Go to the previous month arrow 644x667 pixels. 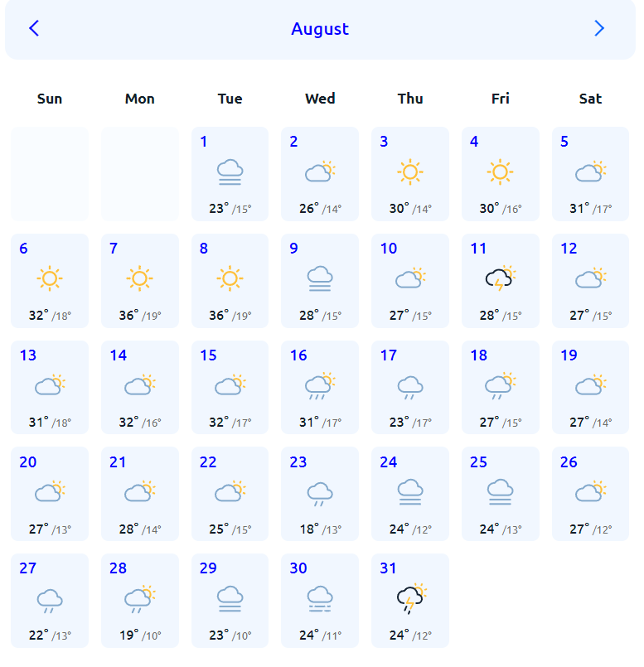34,28
